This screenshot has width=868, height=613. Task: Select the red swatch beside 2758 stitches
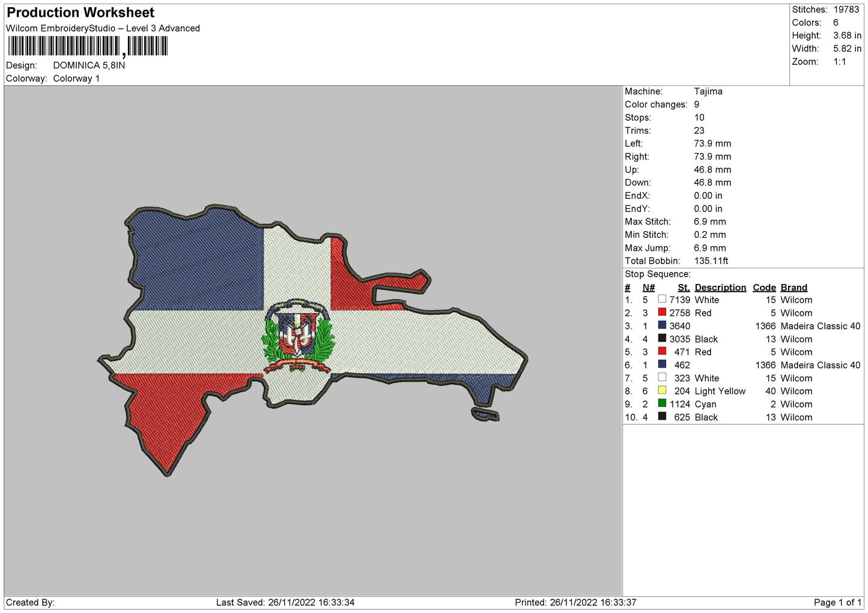tap(662, 312)
